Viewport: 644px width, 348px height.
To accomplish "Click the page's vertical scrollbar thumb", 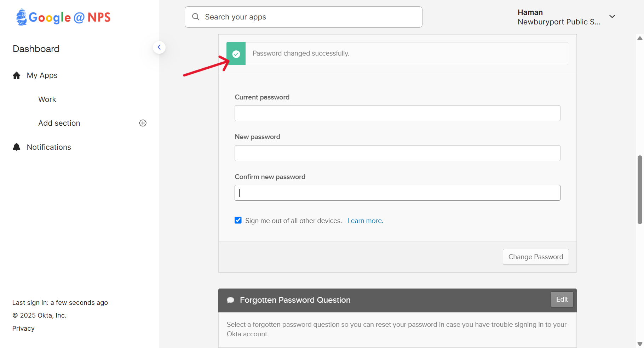I will [640, 189].
